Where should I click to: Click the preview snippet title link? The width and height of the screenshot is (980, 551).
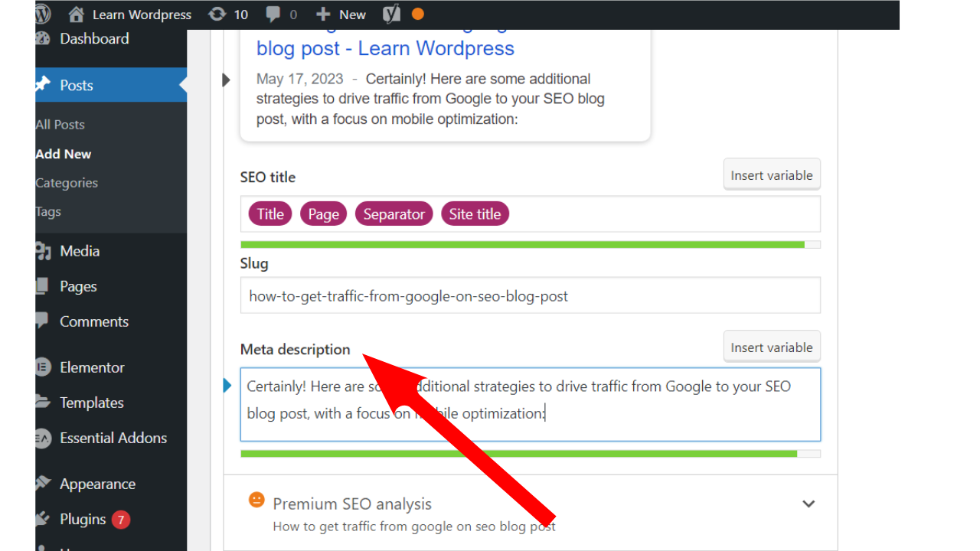pyautogui.click(x=385, y=48)
